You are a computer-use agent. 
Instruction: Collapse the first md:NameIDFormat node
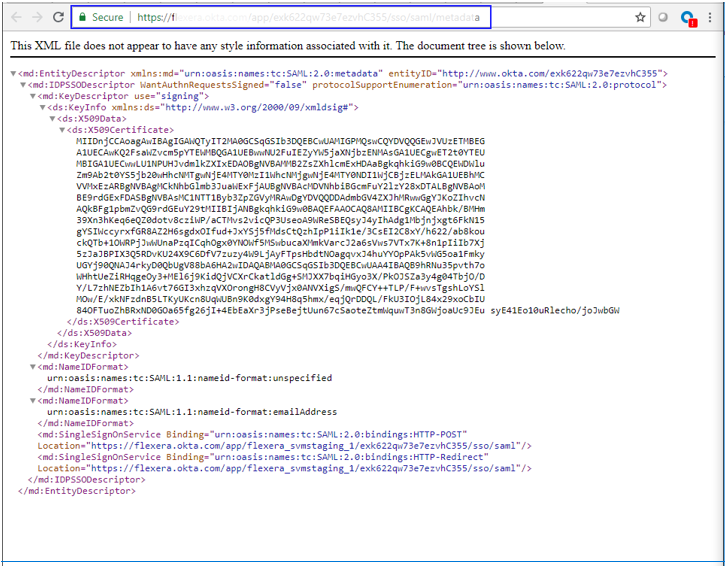(32, 367)
